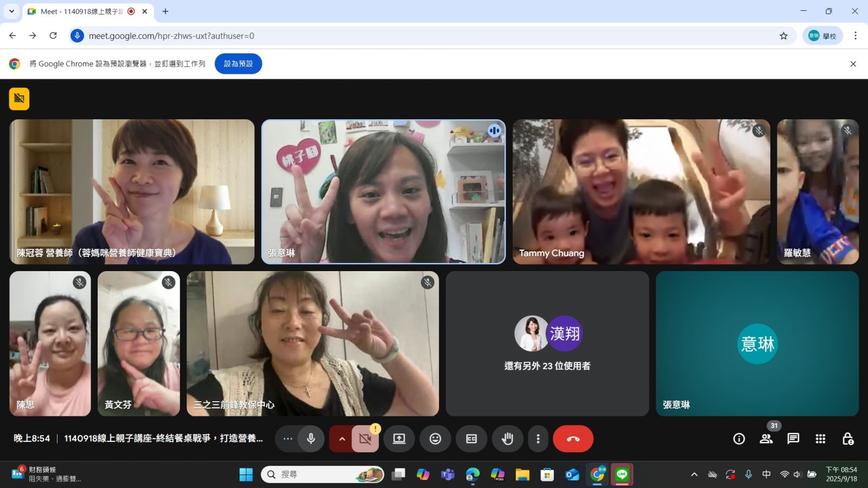The image size is (868, 488).
Task: Open more options three-dot menu
Action: click(538, 439)
